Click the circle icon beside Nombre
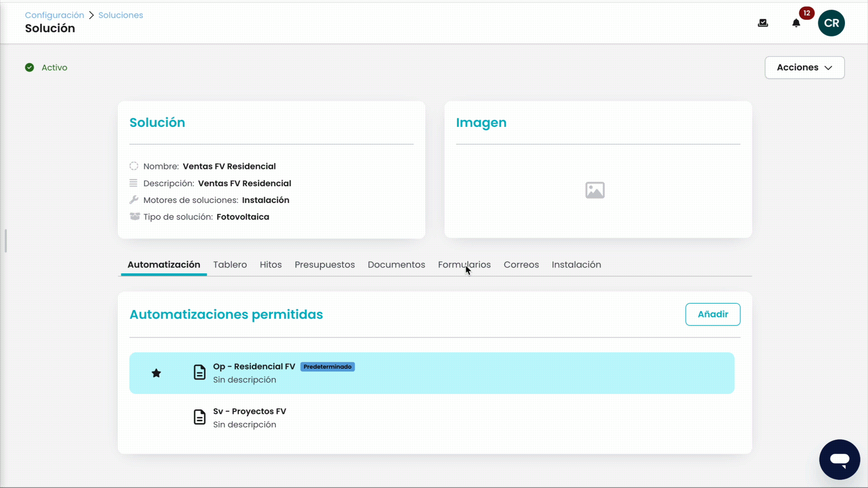Image resolution: width=868 pixels, height=488 pixels. tap(134, 166)
